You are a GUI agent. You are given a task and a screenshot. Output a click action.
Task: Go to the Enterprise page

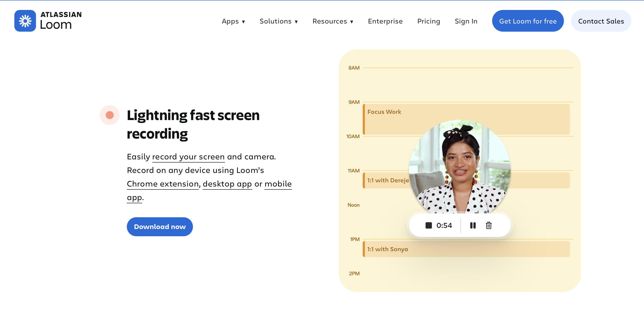385,21
